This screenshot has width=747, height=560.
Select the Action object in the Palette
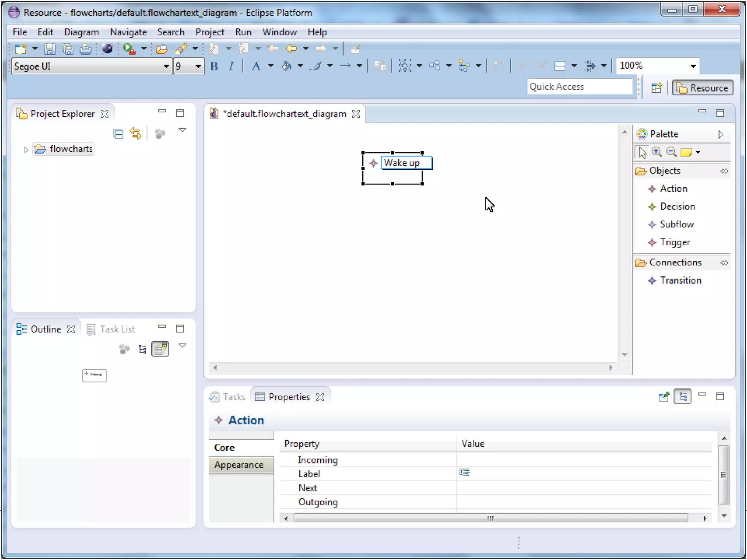[x=673, y=188]
